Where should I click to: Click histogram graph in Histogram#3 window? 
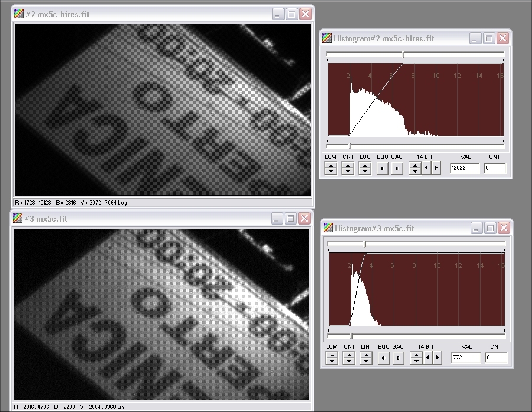coord(417,289)
